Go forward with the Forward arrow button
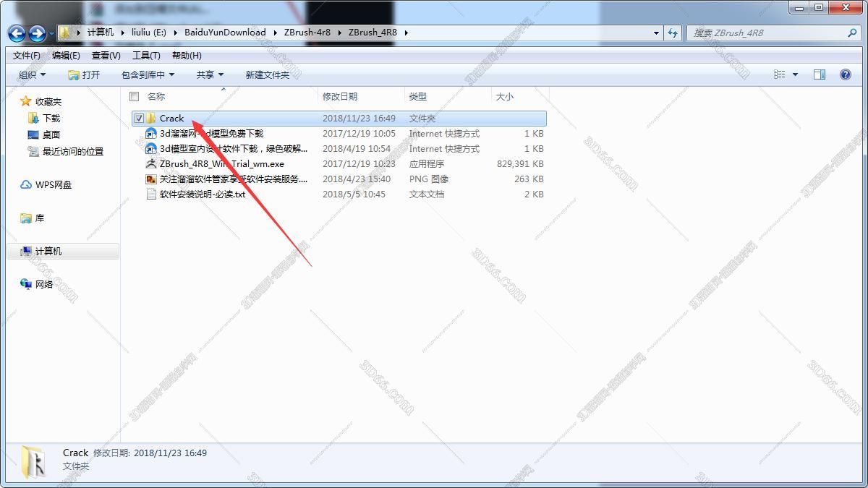 pos(37,33)
